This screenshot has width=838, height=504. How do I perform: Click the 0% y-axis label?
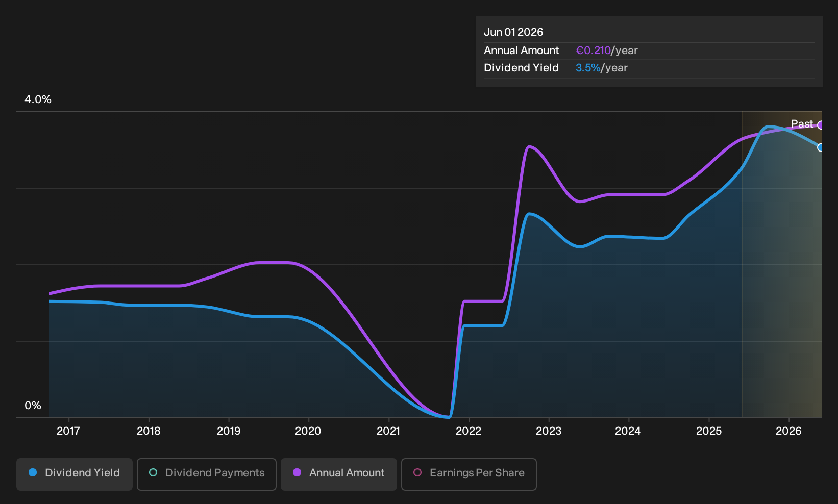pos(33,406)
